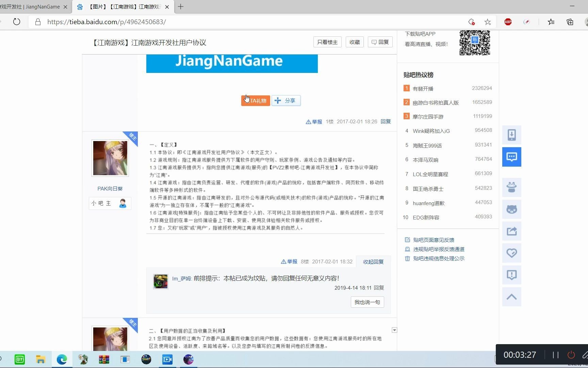Click the red pen extension icon
Screen dimensions: 588x368
click(x=526, y=22)
